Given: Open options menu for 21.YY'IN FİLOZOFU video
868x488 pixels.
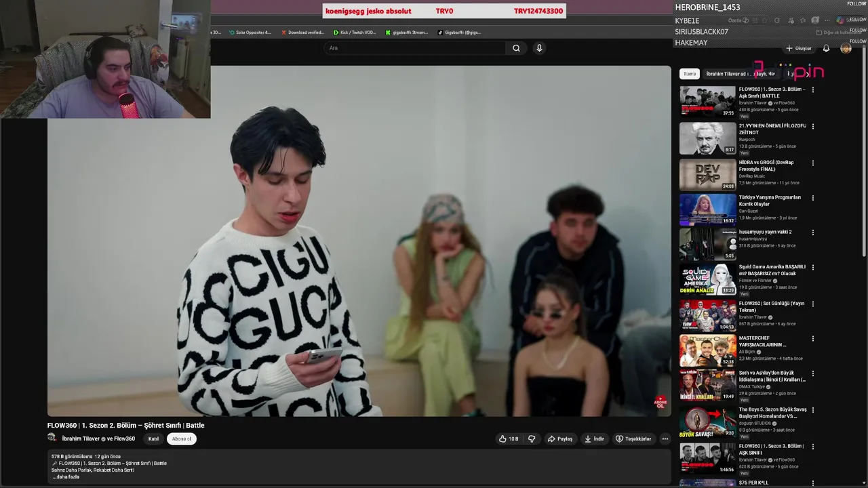Looking at the screenshot, I should pos(813,126).
